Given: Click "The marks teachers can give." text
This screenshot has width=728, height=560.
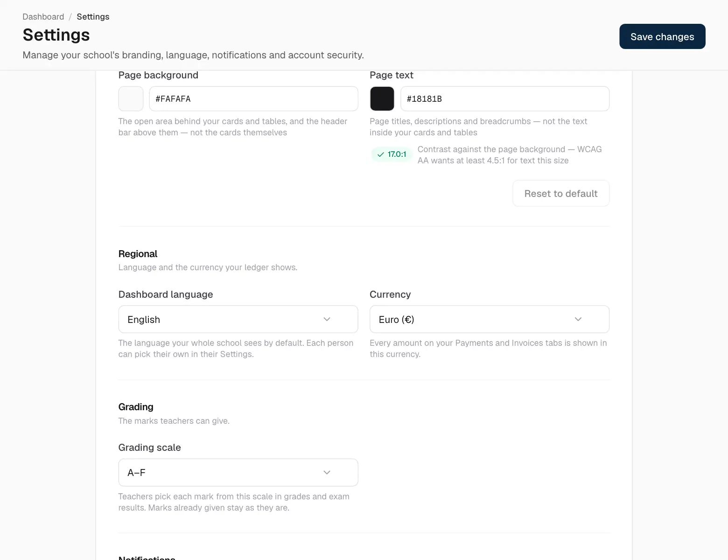Looking at the screenshot, I should pos(174,421).
